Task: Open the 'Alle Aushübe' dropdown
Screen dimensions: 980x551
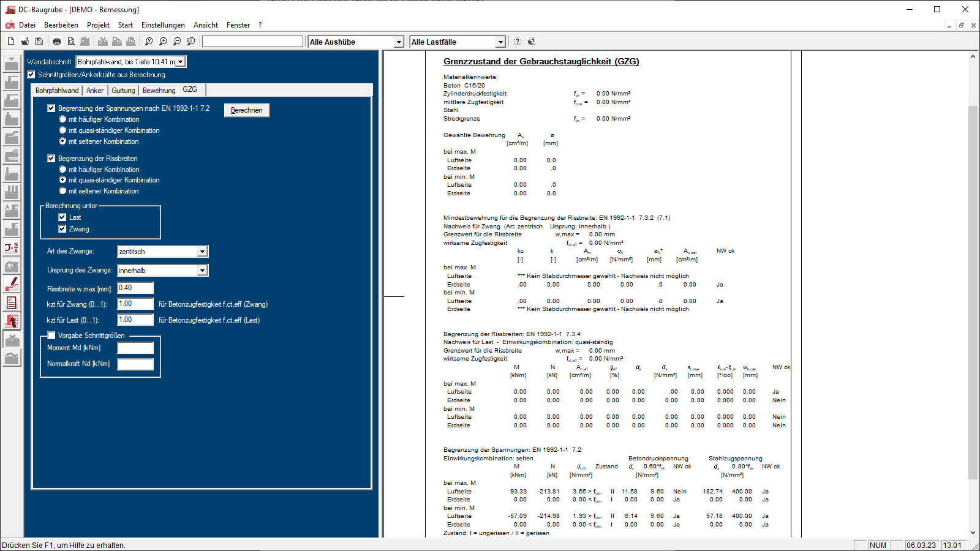Action: click(399, 42)
